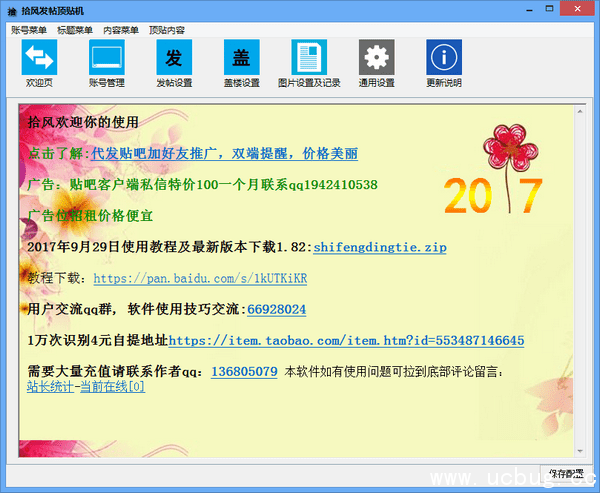The width and height of the screenshot is (600, 493).
Task: Click ad text with qq1942410538
Action: click(202, 185)
